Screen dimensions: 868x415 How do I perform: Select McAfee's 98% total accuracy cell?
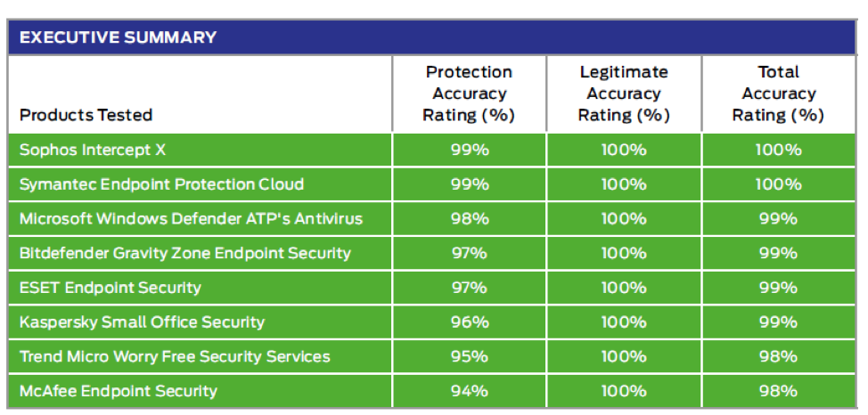click(x=779, y=391)
